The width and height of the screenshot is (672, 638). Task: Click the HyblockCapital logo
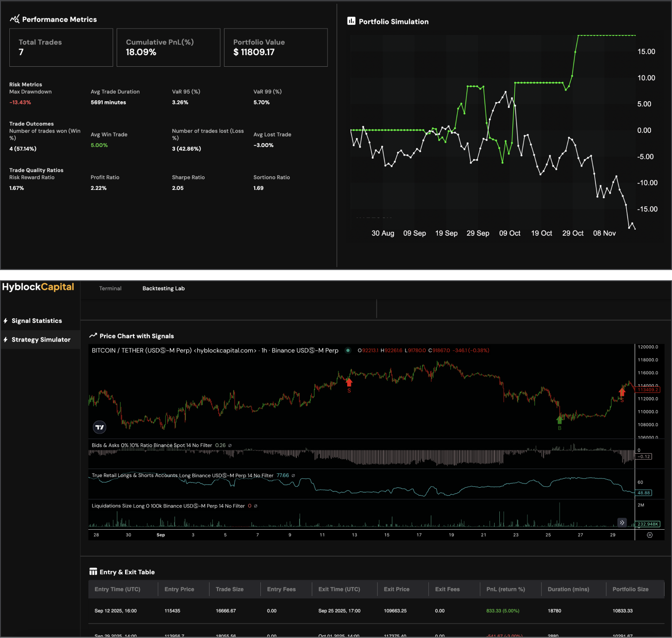(x=38, y=287)
